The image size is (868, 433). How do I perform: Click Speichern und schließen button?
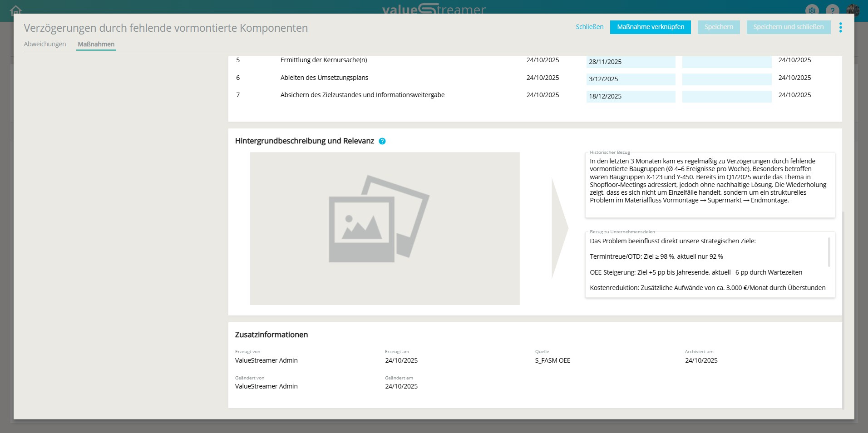(x=788, y=27)
